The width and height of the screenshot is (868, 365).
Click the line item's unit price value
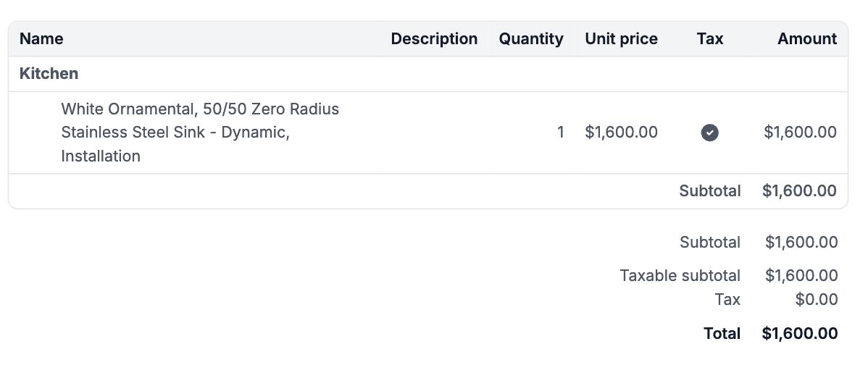[x=621, y=133]
